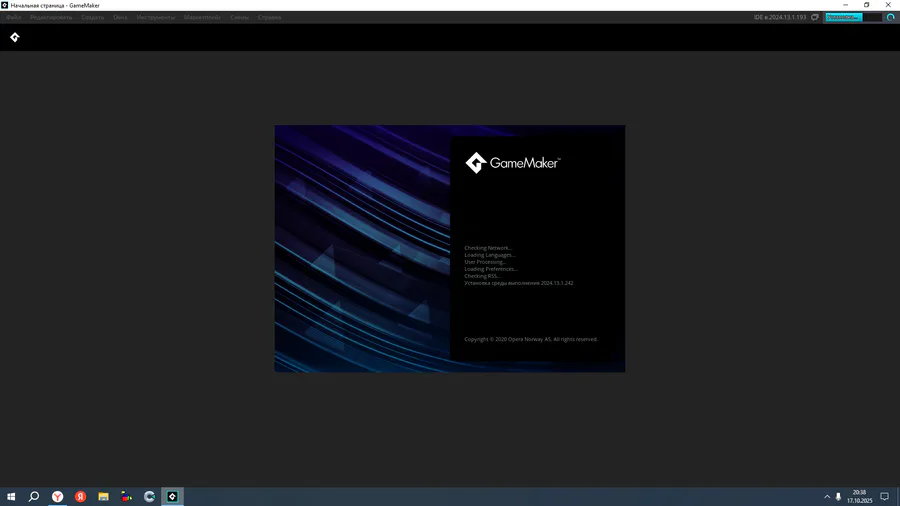Click the GameMaker taskbar icon

pos(172,496)
